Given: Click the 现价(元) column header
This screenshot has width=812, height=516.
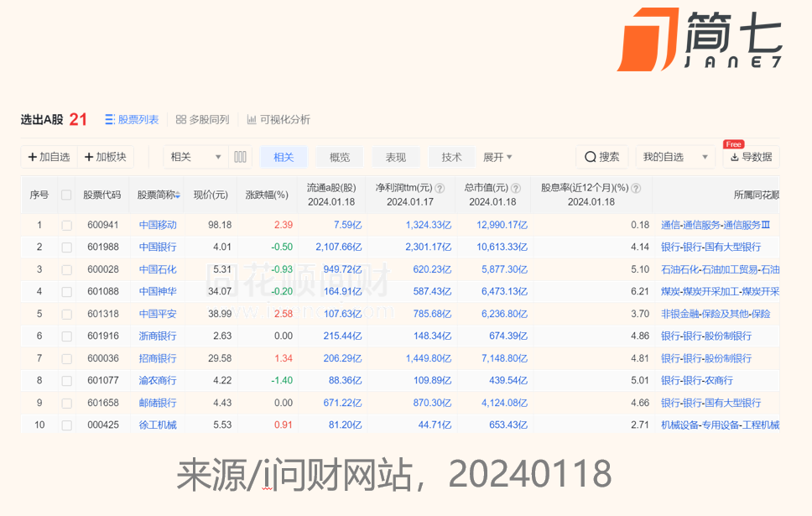Looking at the screenshot, I should [x=211, y=195].
